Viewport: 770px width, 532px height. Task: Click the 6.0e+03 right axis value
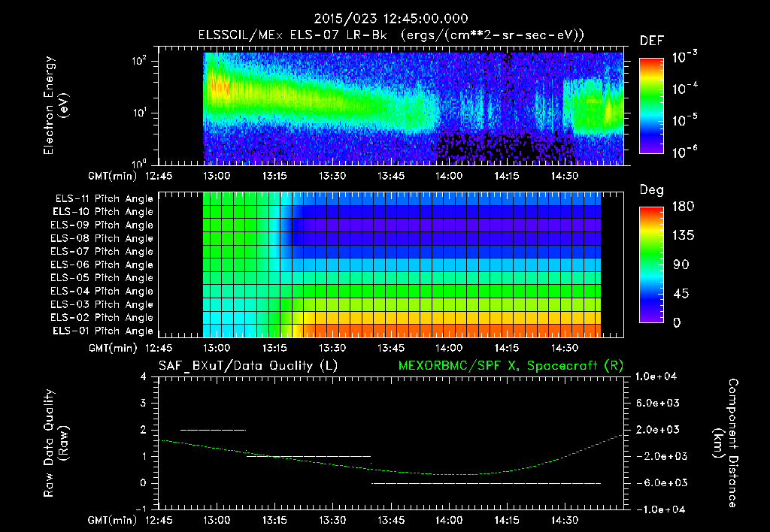tap(657, 404)
